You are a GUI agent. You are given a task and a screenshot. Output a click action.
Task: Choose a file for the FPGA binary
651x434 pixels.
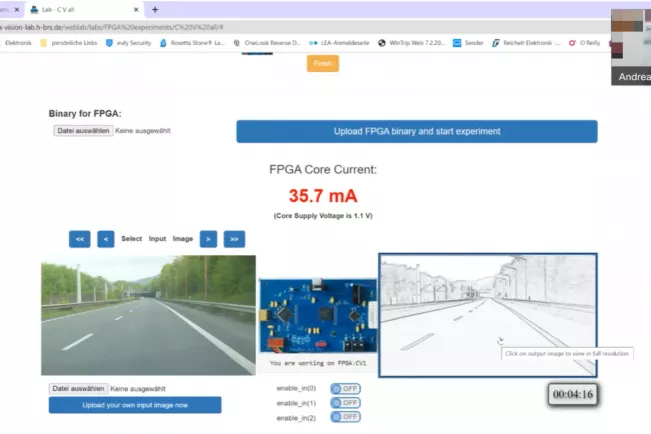[x=80, y=130]
